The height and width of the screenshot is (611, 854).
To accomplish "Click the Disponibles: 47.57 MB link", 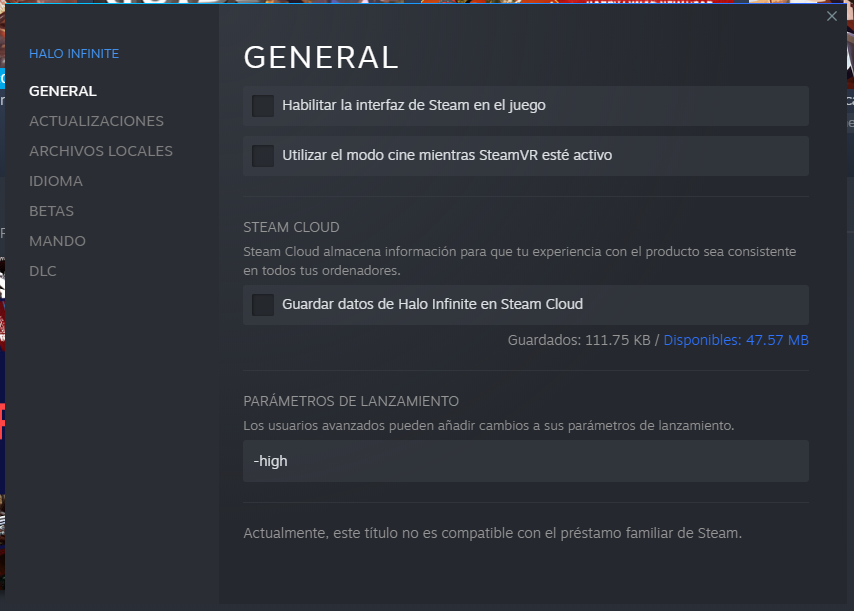I will point(736,340).
